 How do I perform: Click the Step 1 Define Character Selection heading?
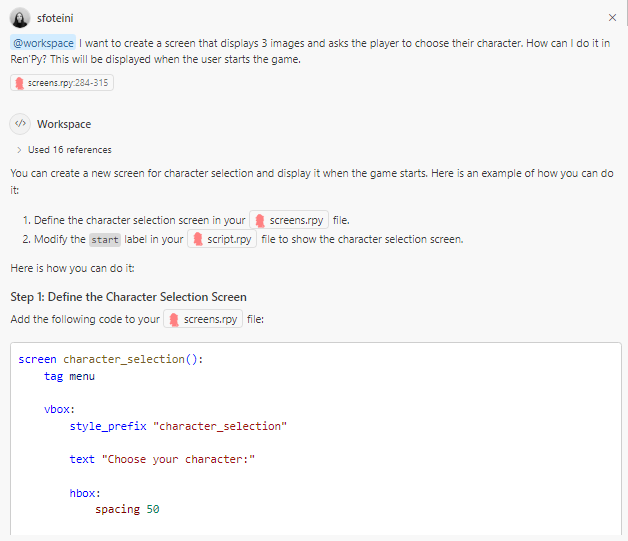point(128,297)
